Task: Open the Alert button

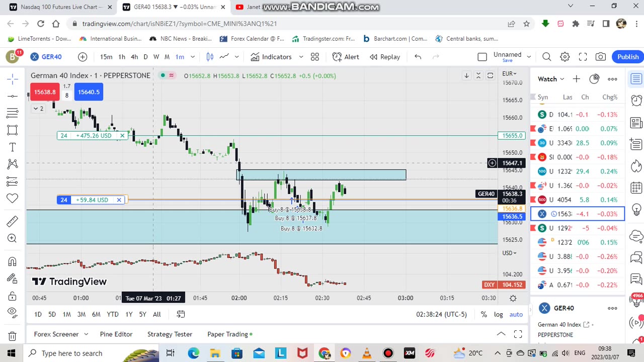Action: (x=346, y=57)
